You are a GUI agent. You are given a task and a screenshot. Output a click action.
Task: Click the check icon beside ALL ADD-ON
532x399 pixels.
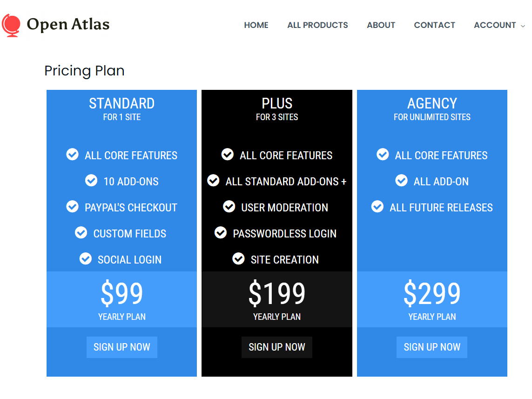tap(401, 181)
